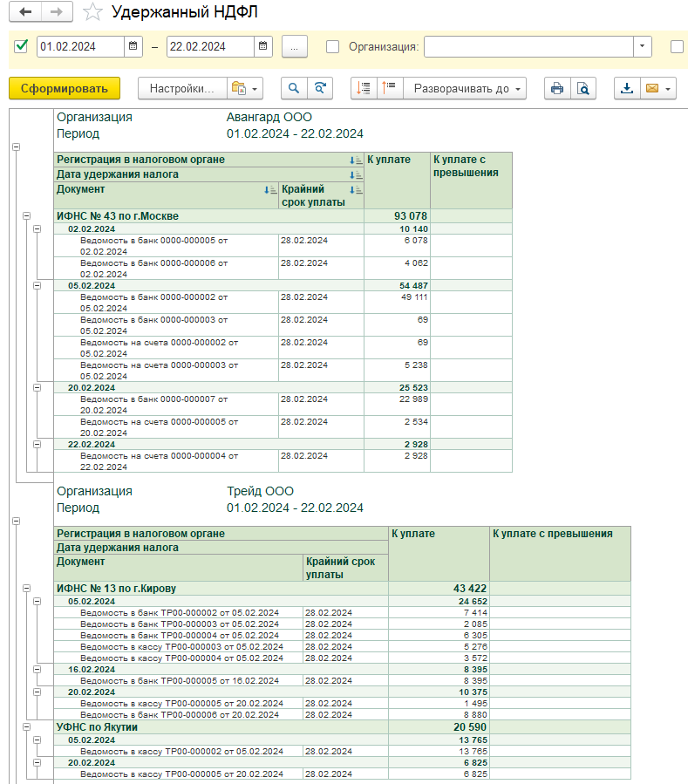This screenshot has height=784, width=688.
Task: Select Ведомость на счета 0000-000003 от 05.02.2024
Action: point(166,371)
